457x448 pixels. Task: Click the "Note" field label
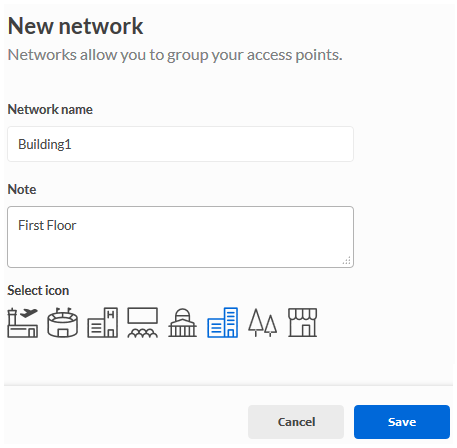coord(22,189)
